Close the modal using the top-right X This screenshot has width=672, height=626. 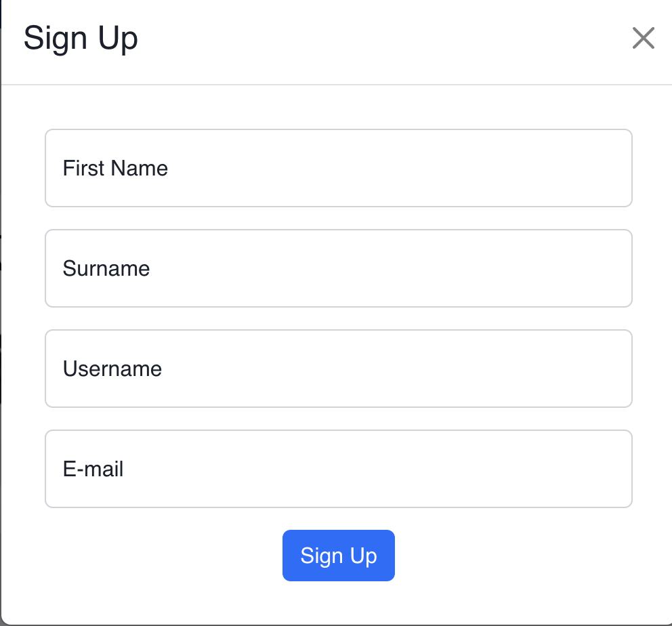pyautogui.click(x=643, y=39)
